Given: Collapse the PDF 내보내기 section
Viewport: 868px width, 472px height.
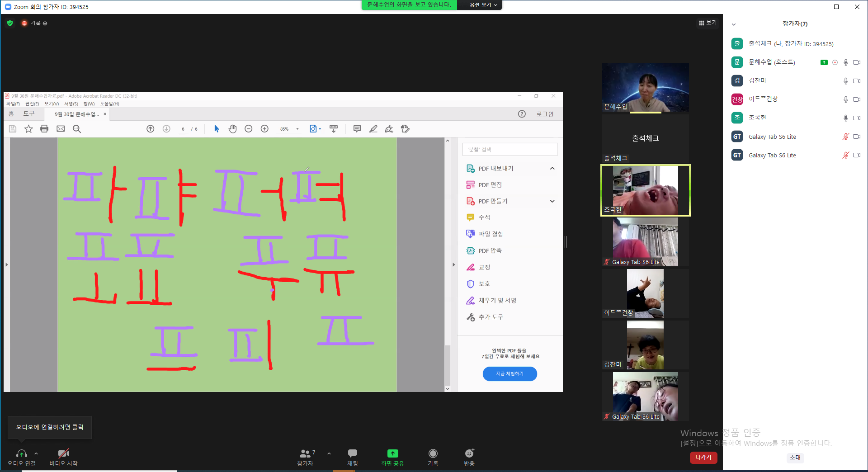Looking at the screenshot, I should coord(552,169).
